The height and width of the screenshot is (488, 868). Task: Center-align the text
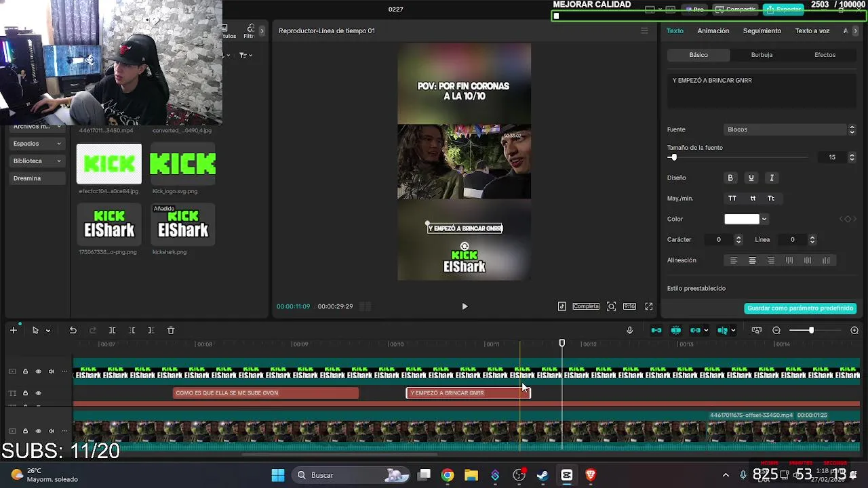752,260
